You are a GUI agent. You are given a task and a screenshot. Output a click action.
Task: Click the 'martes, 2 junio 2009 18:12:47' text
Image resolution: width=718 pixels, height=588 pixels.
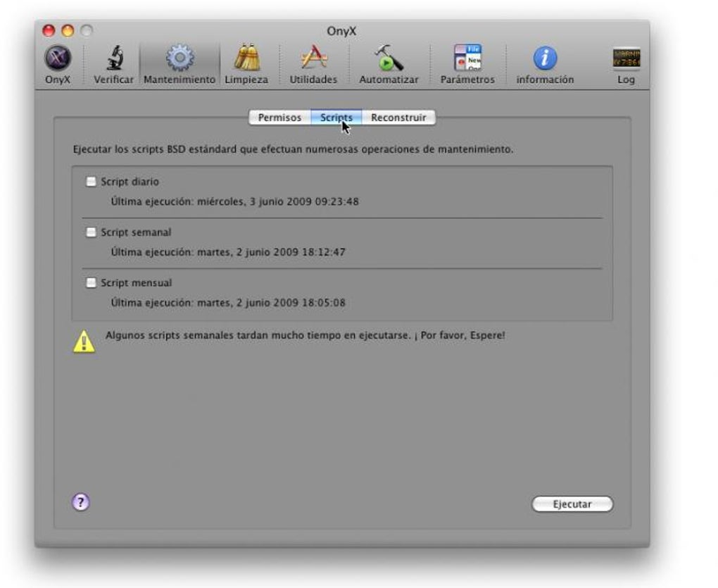click(x=271, y=252)
